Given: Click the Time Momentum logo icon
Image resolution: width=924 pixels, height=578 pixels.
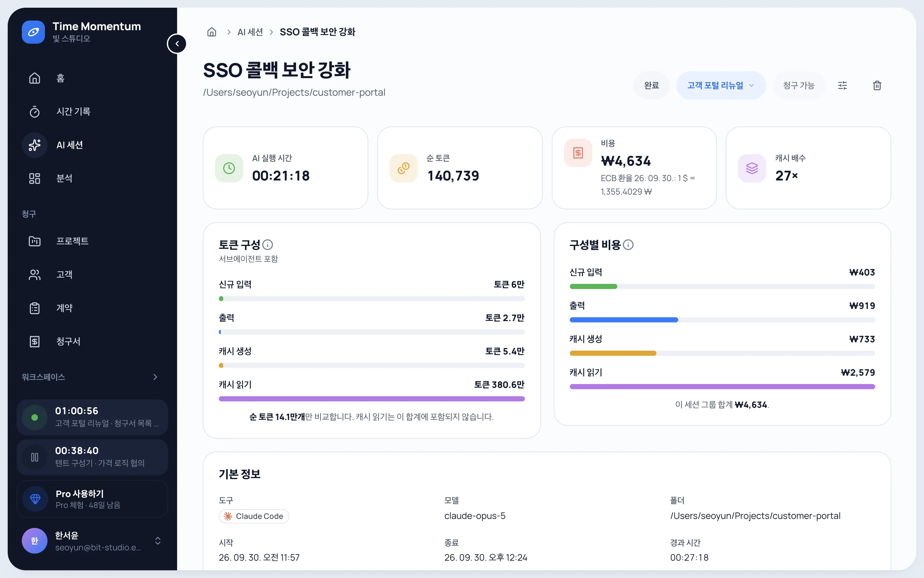Looking at the screenshot, I should (x=33, y=32).
